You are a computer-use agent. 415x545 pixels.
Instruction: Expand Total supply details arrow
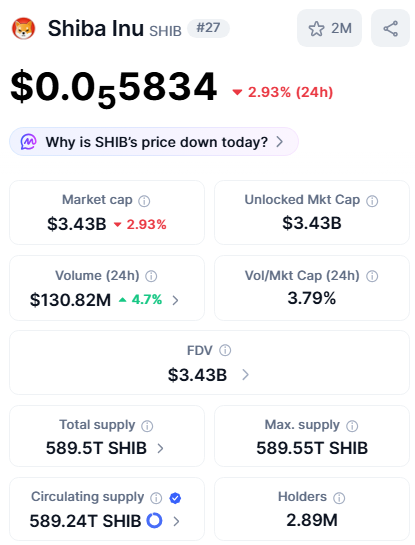[x=160, y=448]
